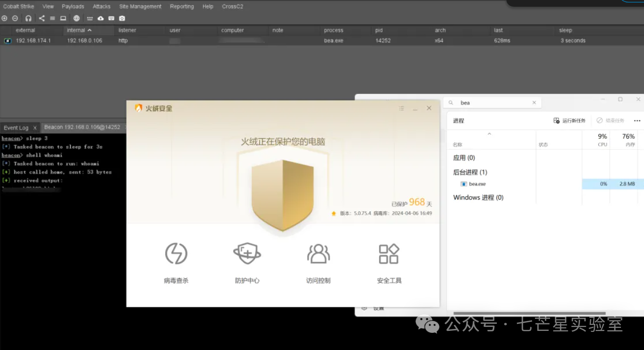Sort sessions by the internal column header
This screenshot has width=644, height=350.
click(x=89, y=30)
